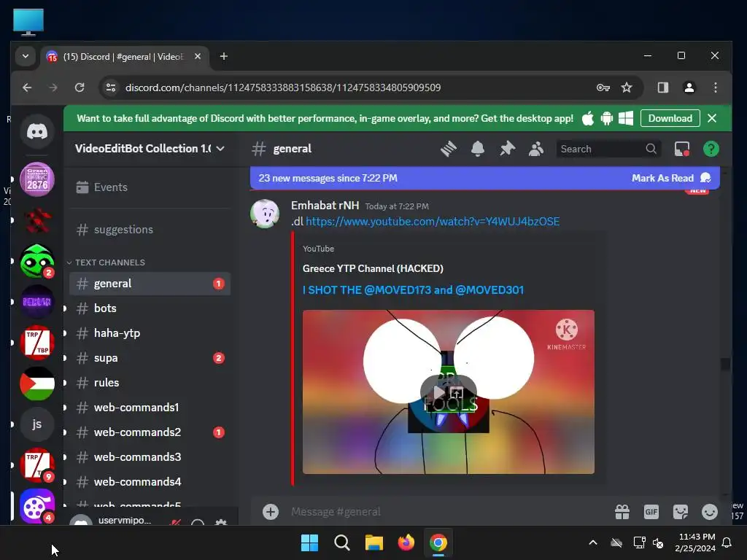Image resolution: width=747 pixels, height=560 pixels.
Task: Open Windows Start menu
Action: [309, 542]
